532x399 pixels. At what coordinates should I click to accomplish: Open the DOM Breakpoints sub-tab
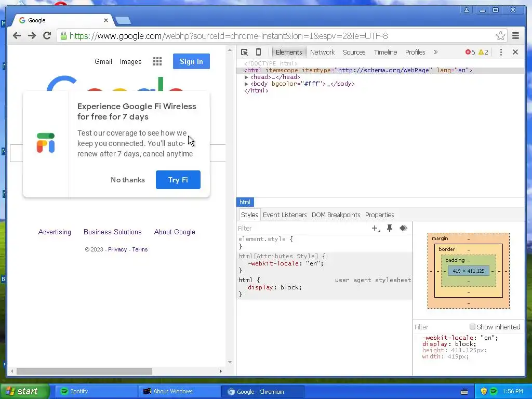click(x=336, y=215)
